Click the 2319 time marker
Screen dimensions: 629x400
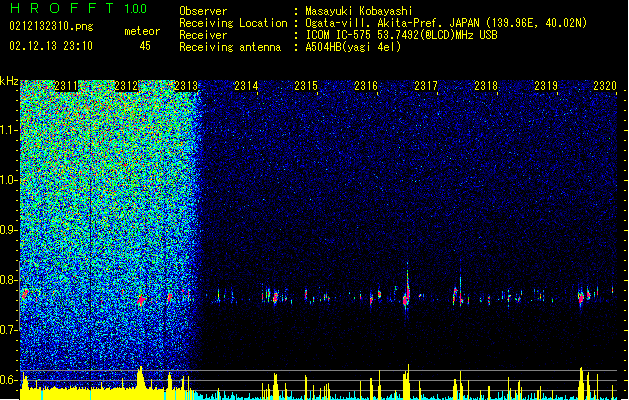pyautogui.click(x=546, y=86)
